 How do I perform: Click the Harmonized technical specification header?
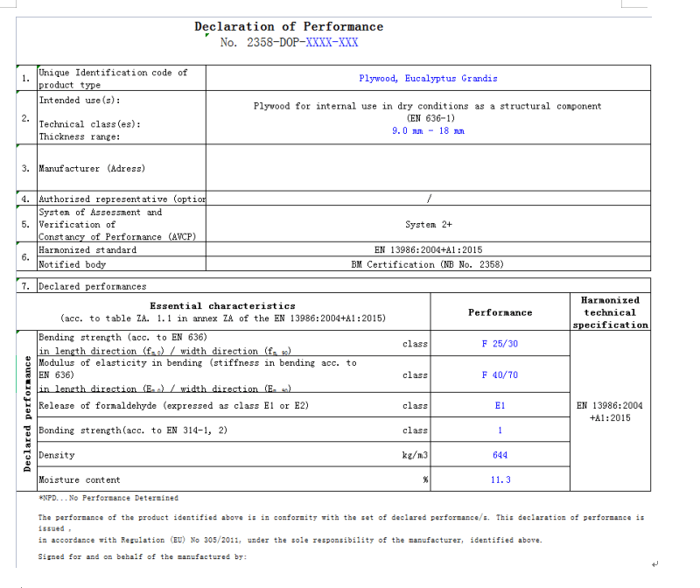click(x=611, y=312)
